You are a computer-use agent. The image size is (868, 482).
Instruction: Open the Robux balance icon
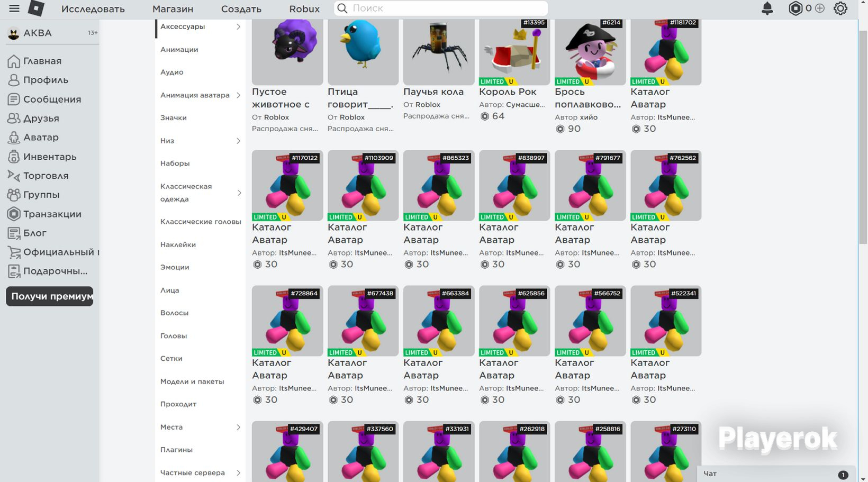[x=795, y=8]
